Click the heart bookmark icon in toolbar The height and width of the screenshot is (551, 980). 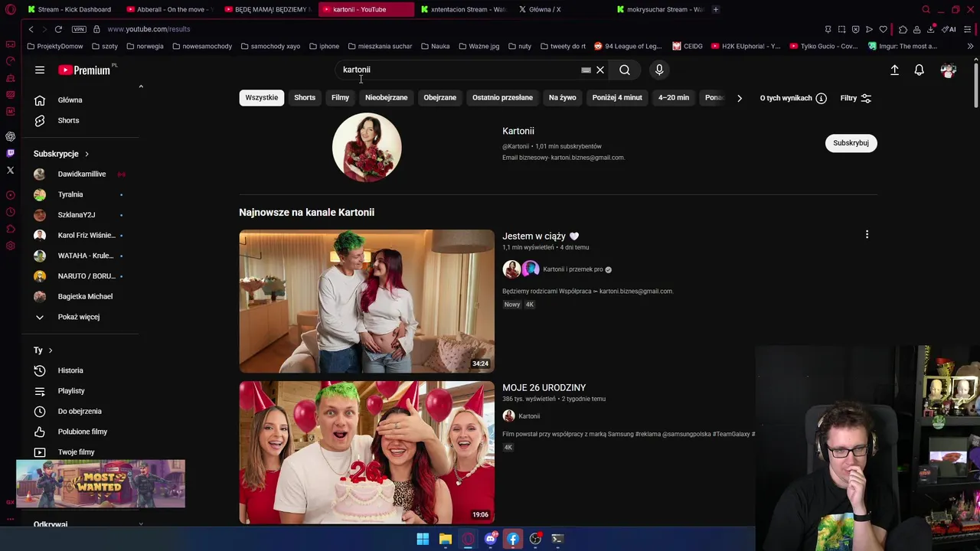tap(883, 29)
